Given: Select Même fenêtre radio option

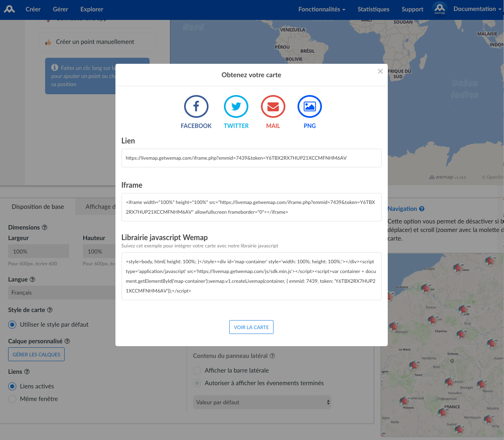Looking at the screenshot, I should (x=13, y=399).
